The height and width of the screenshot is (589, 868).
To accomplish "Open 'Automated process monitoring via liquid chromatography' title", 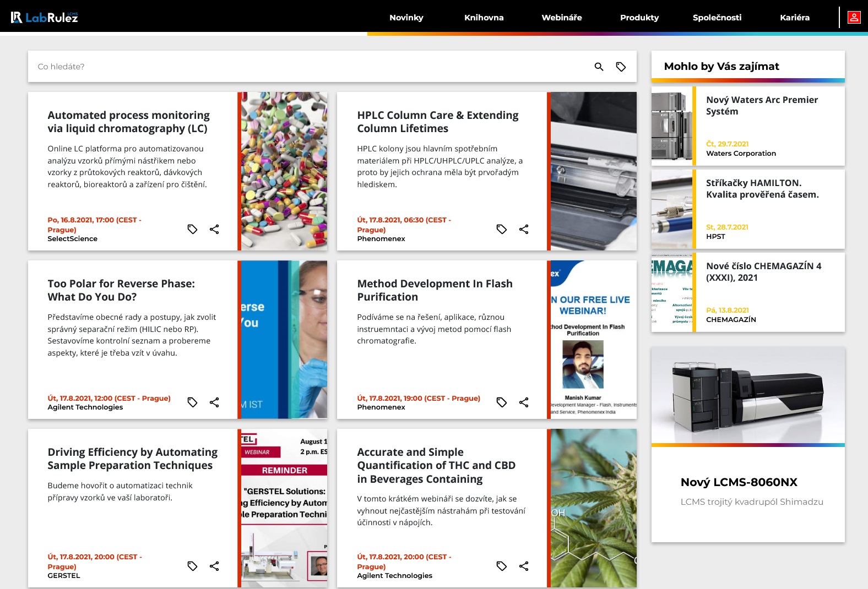I will click(128, 122).
